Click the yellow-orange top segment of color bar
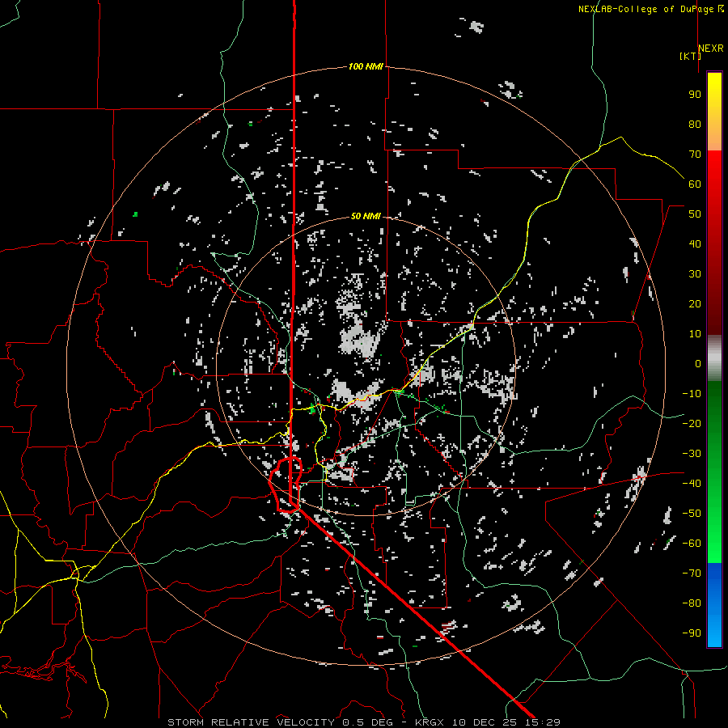Screen dimensions: 728x728 (714, 112)
